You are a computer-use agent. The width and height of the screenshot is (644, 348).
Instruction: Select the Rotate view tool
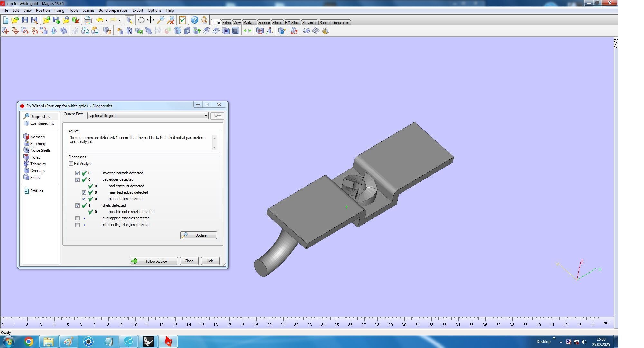tap(141, 20)
